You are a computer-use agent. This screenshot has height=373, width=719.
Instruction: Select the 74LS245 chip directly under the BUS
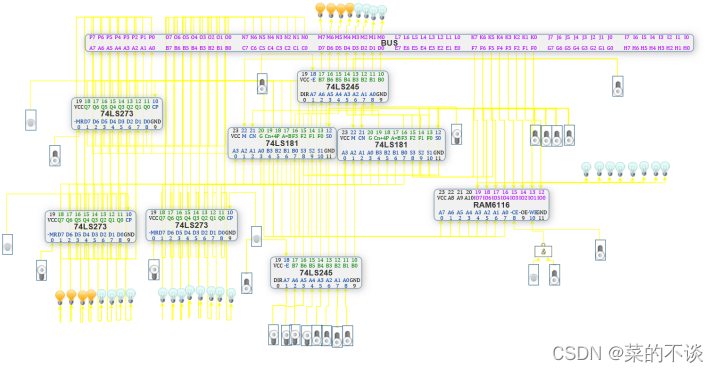pyautogui.click(x=343, y=86)
